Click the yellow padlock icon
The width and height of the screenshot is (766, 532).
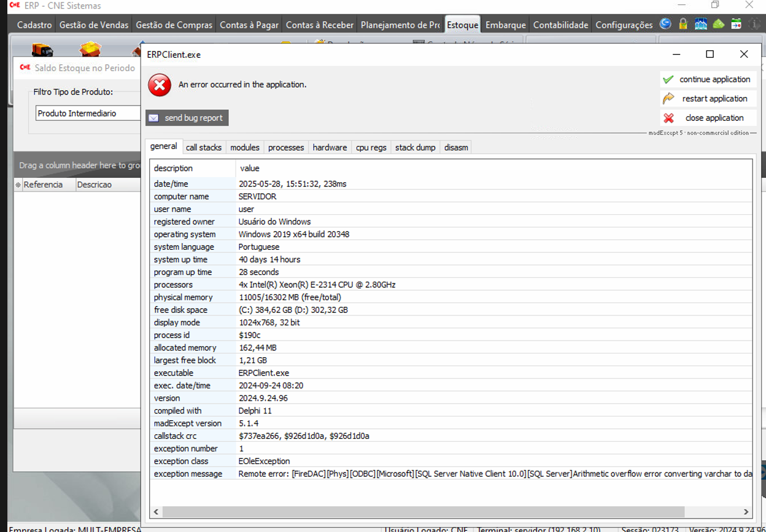click(x=683, y=24)
